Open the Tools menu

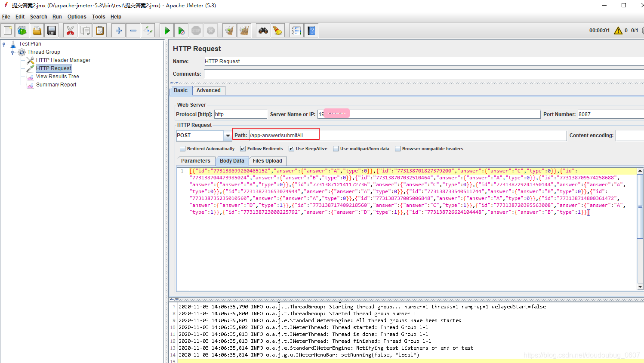tap(99, 17)
